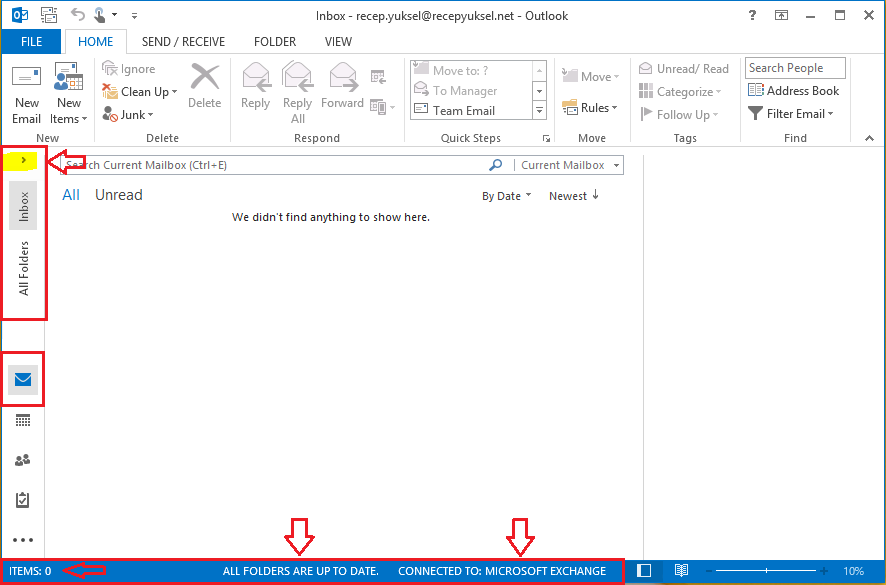Switch to Reading view in status bar
The image size is (886, 585).
coord(681,571)
